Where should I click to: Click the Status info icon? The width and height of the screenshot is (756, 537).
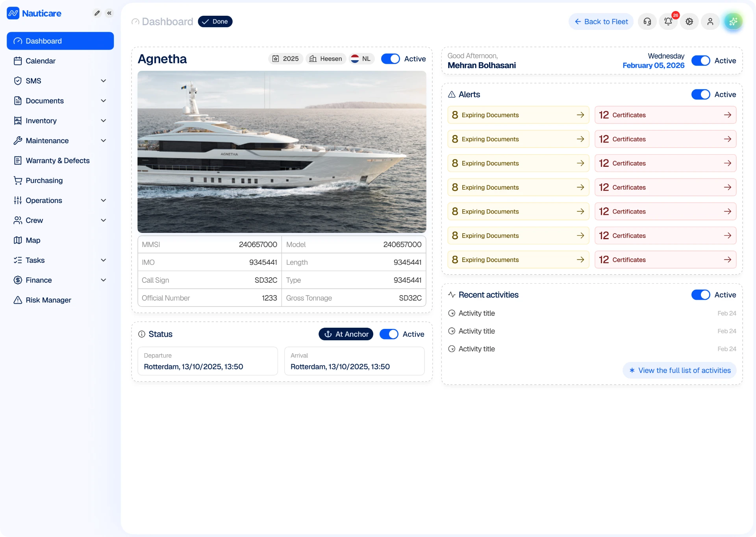tap(142, 334)
